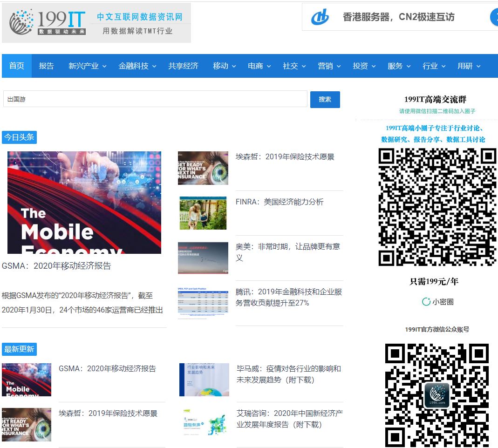Click 香港服务器，CN2极速互访 ad text
Viewport: 498px width, 448px height.
pyautogui.click(x=399, y=17)
